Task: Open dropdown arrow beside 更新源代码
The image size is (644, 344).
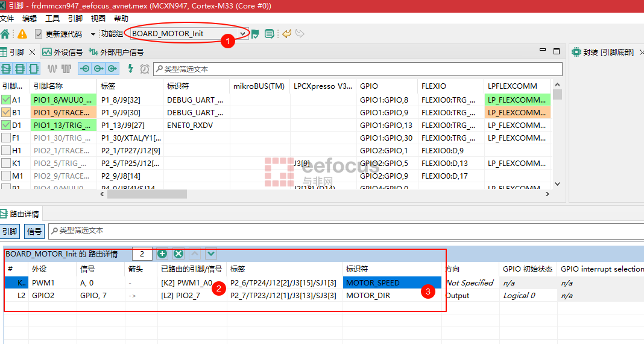Action: pyautogui.click(x=93, y=34)
